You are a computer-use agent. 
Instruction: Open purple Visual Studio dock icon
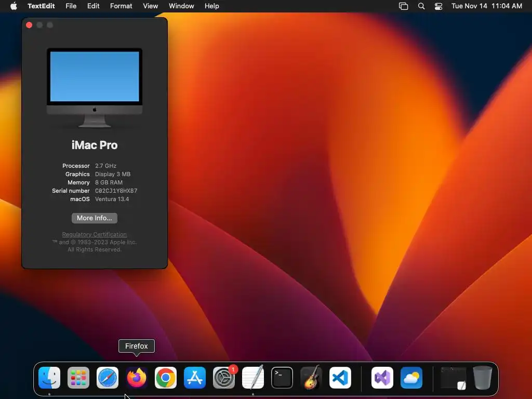(382, 378)
